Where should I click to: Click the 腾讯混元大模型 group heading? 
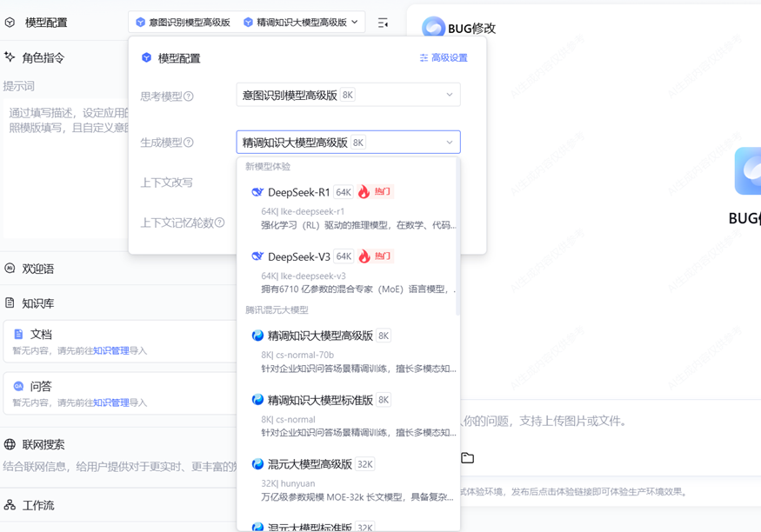(x=277, y=309)
